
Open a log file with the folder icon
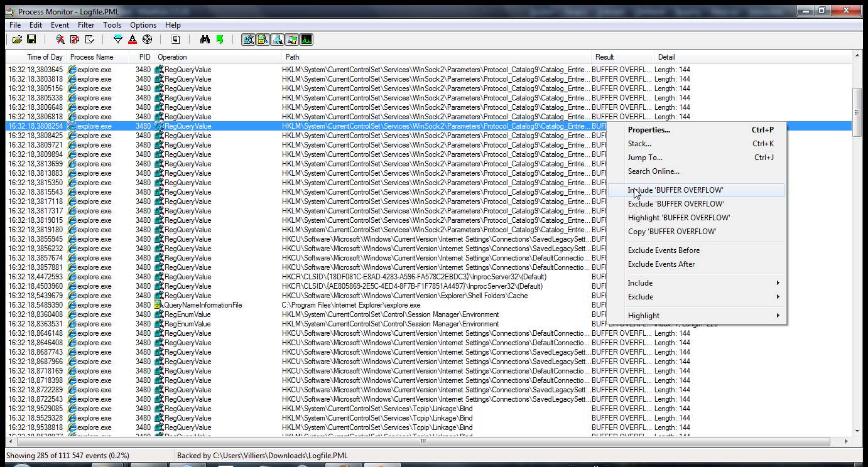[17, 40]
